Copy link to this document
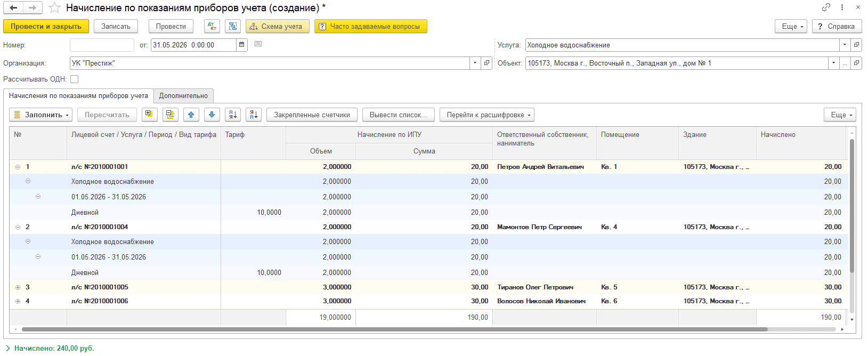 click(x=826, y=7)
